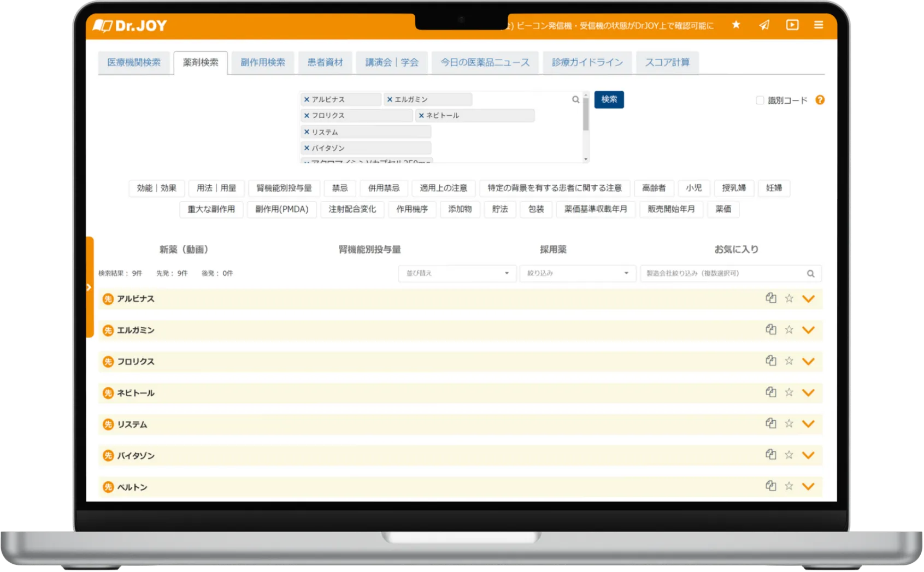
Task: Click the blue 検索 button
Action: click(609, 99)
